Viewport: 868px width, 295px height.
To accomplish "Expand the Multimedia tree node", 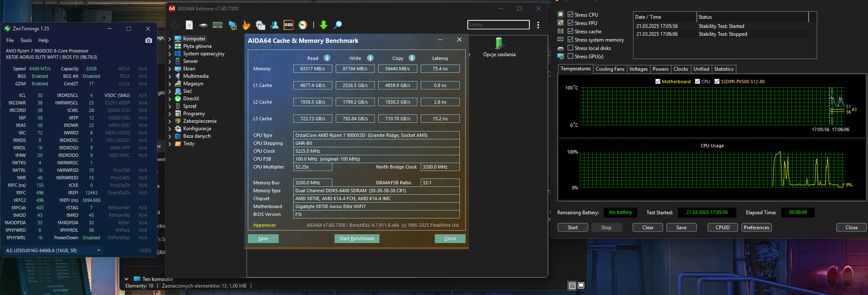I will click(x=170, y=77).
